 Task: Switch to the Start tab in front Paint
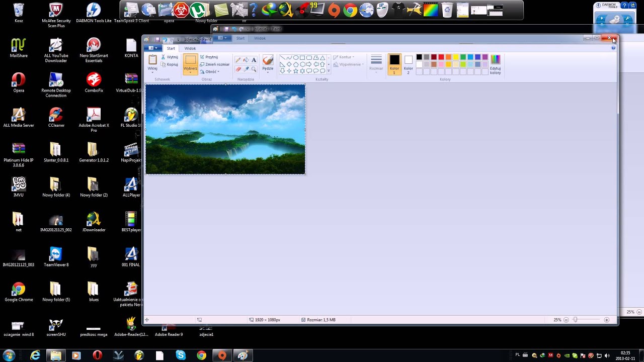(x=171, y=48)
